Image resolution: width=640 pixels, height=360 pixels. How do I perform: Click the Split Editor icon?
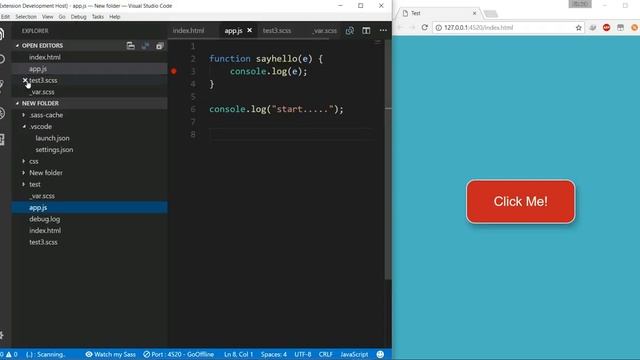(366, 31)
